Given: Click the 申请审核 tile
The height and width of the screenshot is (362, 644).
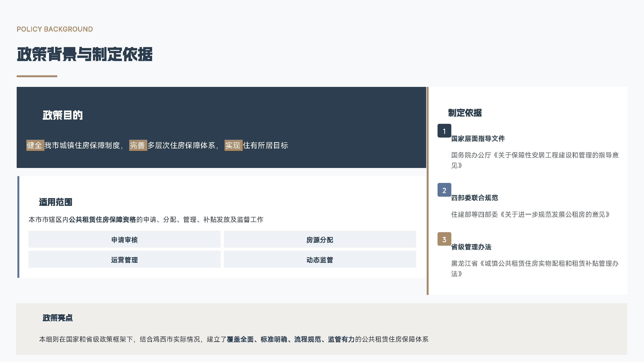Looking at the screenshot, I should pyautogui.click(x=124, y=239).
